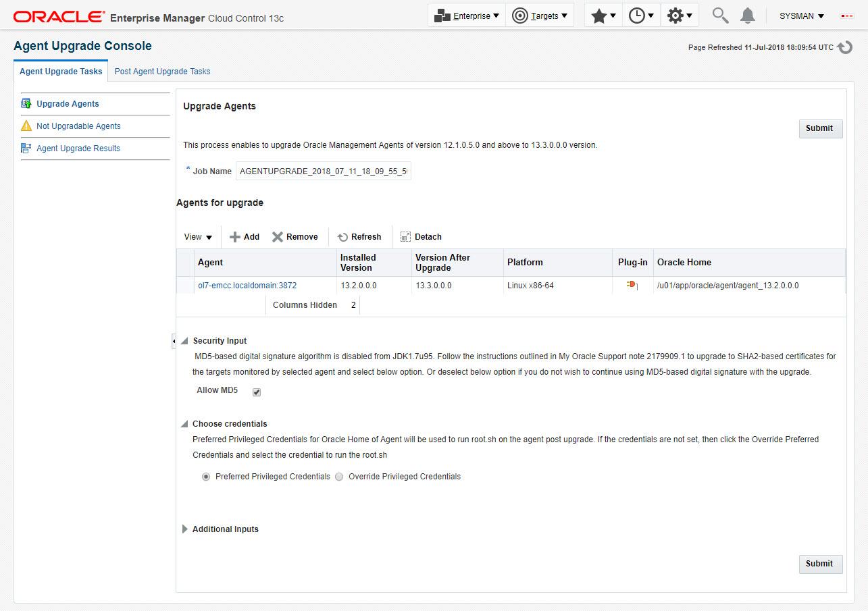Screen dimensions: 868x611
Task: Expand the Additional Inputs section
Action: [185, 529]
